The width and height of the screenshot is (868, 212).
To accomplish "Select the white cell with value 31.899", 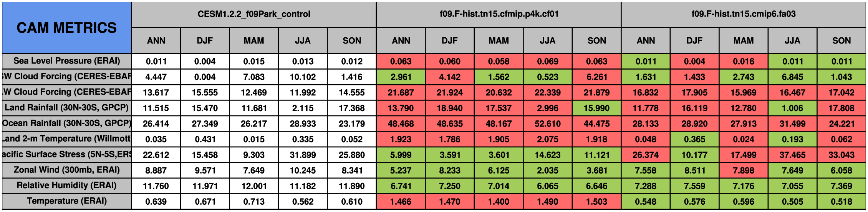I will [x=303, y=155].
